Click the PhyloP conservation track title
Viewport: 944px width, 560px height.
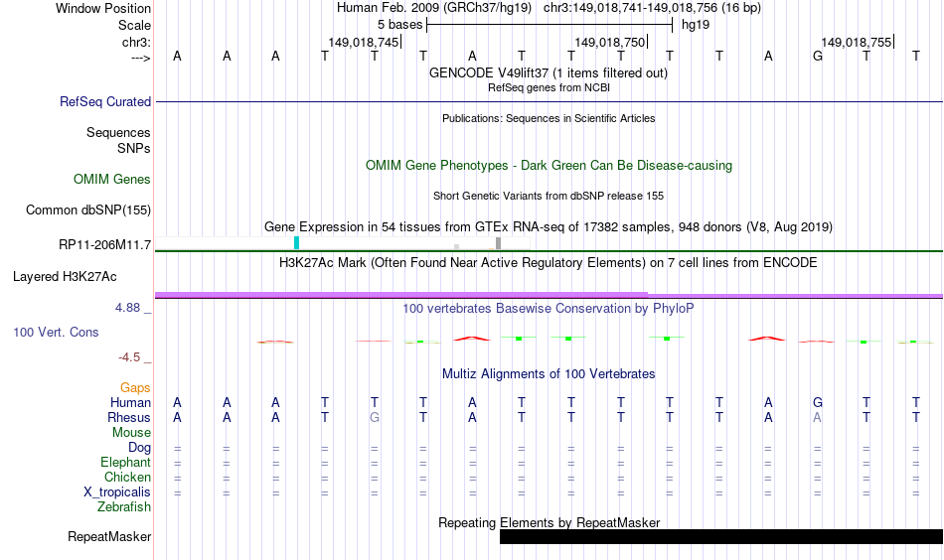tap(549, 309)
